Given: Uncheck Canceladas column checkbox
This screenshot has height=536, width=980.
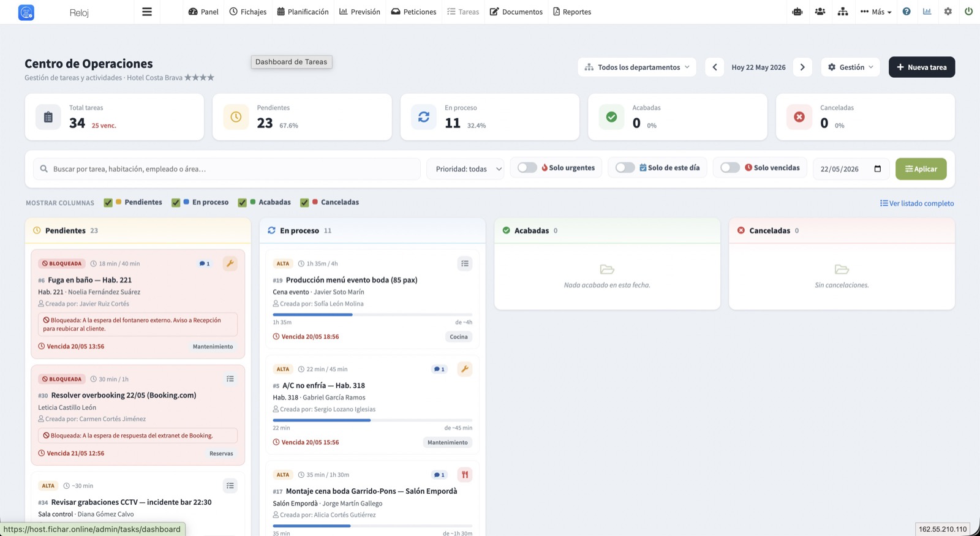Looking at the screenshot, I should 304,203.
